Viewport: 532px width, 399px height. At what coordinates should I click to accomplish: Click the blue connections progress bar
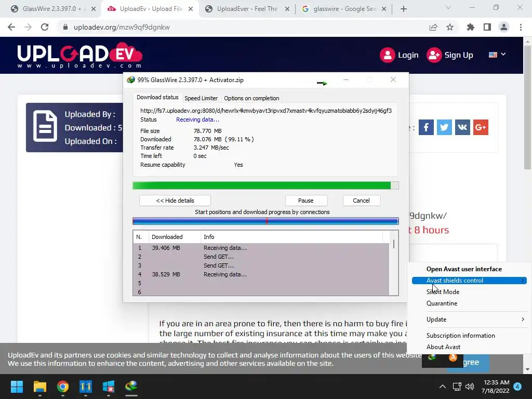click(x=265, y=221)
